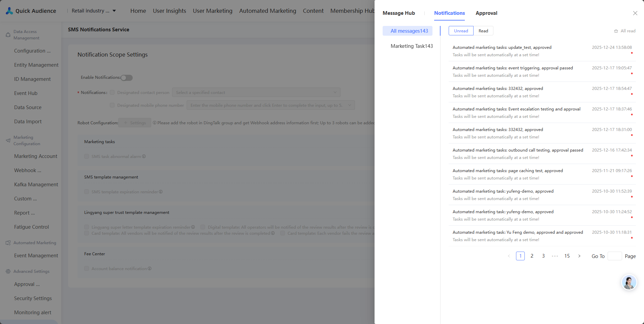The height and width of the screenshot is (324, 644).
Task: Select All messages category
Action: coord(408,31)
